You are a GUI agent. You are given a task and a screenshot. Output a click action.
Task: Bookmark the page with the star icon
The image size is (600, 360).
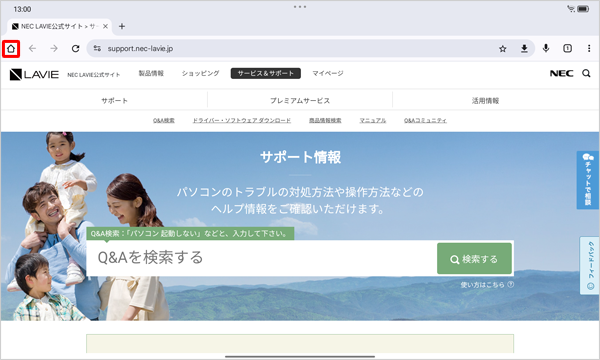[502, 49]
